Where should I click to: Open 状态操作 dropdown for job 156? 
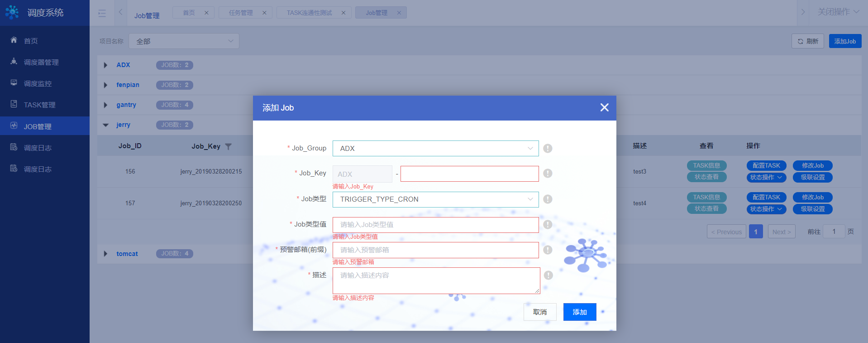click(766, 177)
